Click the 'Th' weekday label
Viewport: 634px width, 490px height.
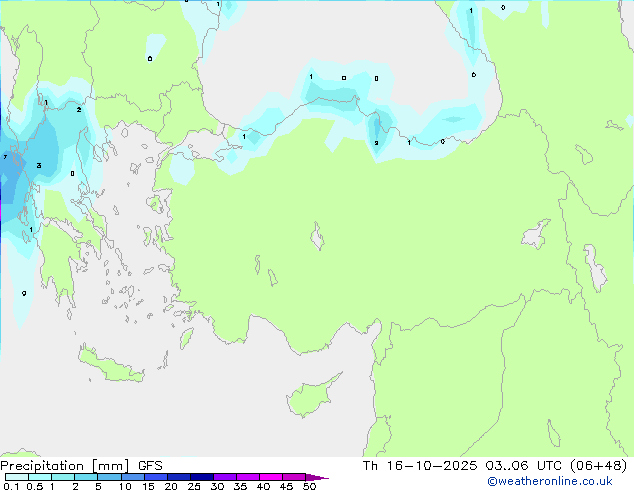pyautogui.click(x=370, y=466)
